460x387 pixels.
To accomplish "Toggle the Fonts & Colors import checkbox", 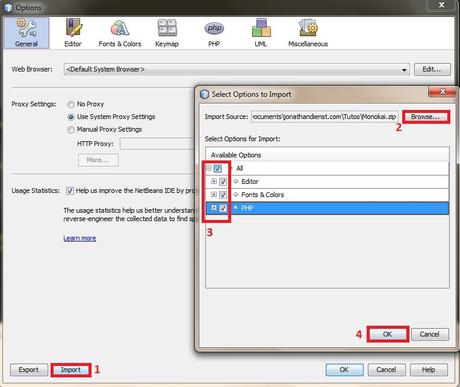I will click(223, 195).
